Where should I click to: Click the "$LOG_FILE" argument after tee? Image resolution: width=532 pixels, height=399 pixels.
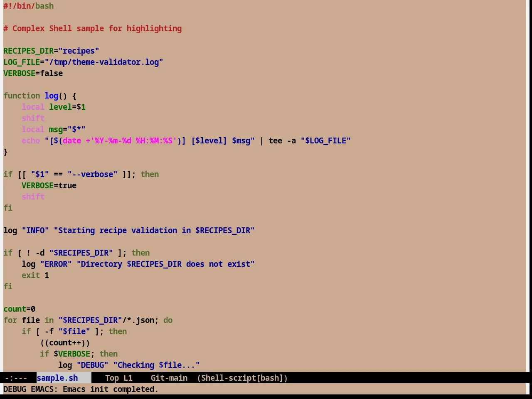click(x=325, y=140)
